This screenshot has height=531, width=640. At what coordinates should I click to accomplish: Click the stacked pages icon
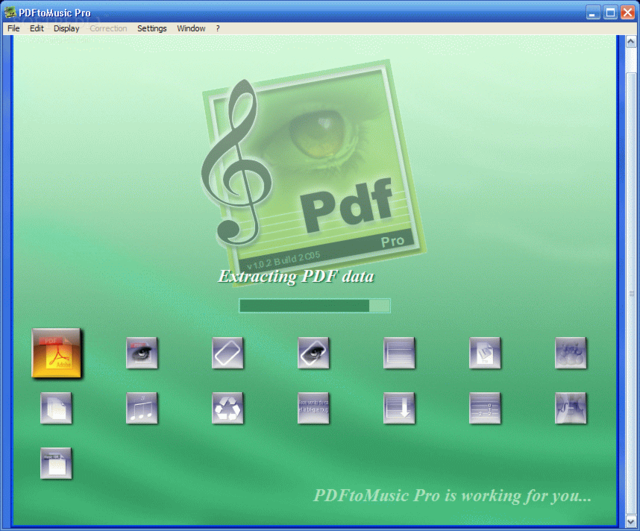56,408
